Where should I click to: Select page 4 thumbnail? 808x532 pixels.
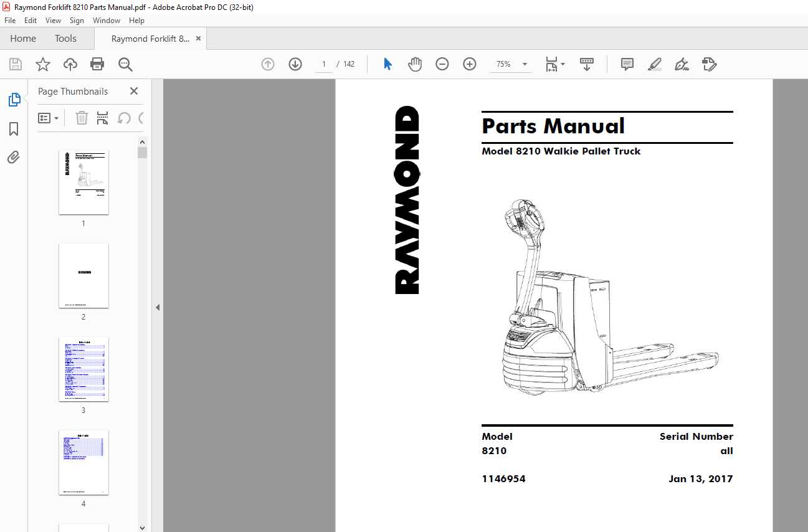pos(83,462)
